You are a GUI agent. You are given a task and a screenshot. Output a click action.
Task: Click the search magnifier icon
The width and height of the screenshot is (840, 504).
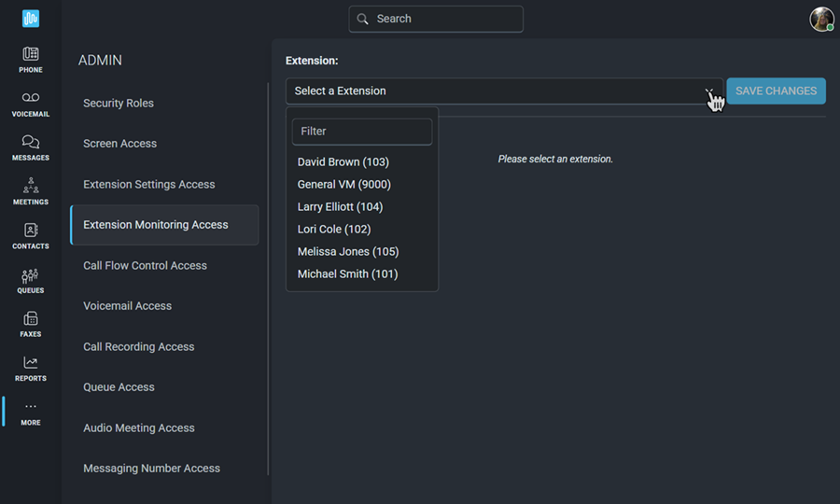pyautogui.click(x=363, y=19)
